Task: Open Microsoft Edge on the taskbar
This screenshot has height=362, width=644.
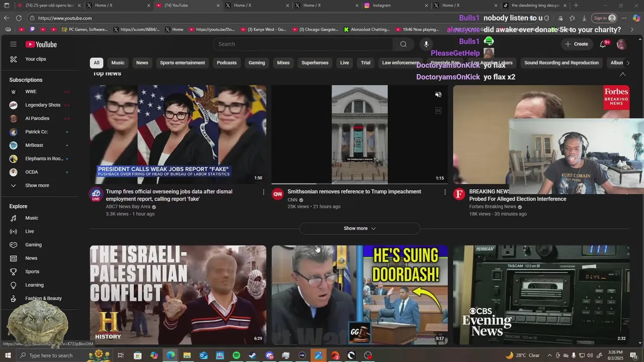Action: pyautogui.click(x=171, y=355)
